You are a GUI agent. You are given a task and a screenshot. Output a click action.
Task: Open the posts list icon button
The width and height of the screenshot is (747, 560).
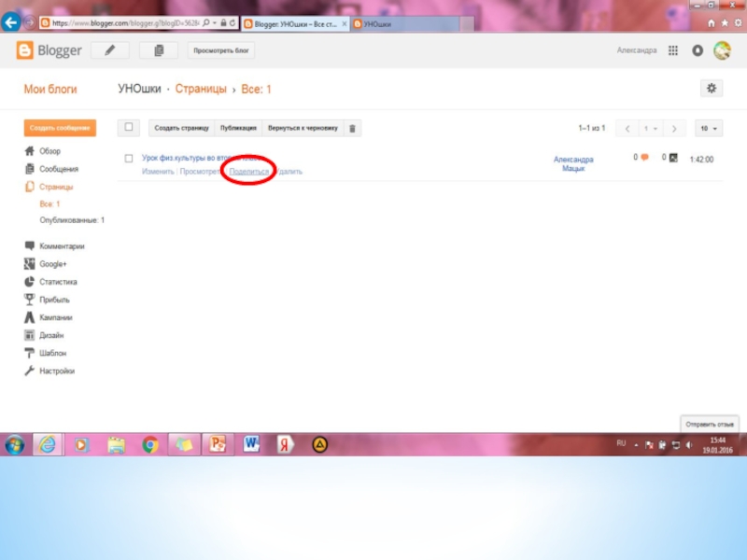[x=159, y=50]
